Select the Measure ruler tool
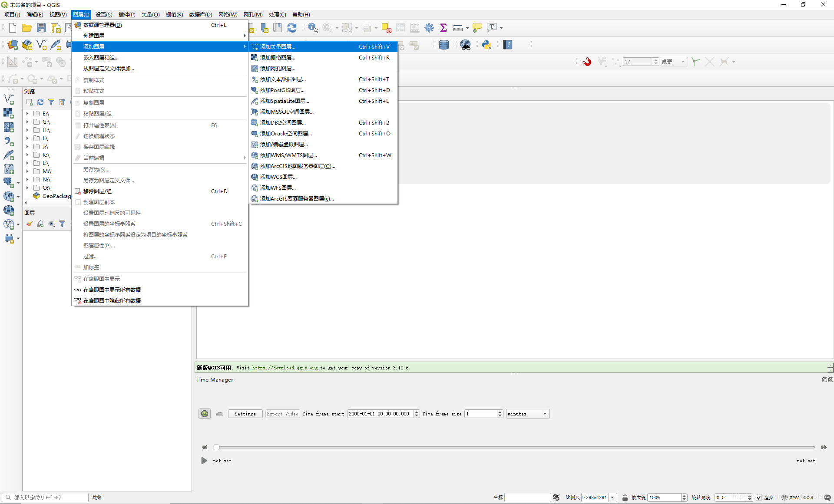The image size is (834, 504). 457,28
